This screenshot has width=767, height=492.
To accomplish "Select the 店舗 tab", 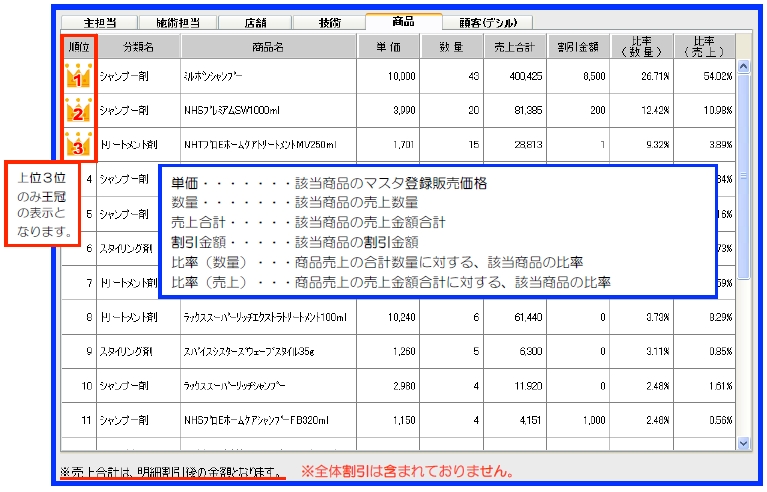I will tap(255, 21).
